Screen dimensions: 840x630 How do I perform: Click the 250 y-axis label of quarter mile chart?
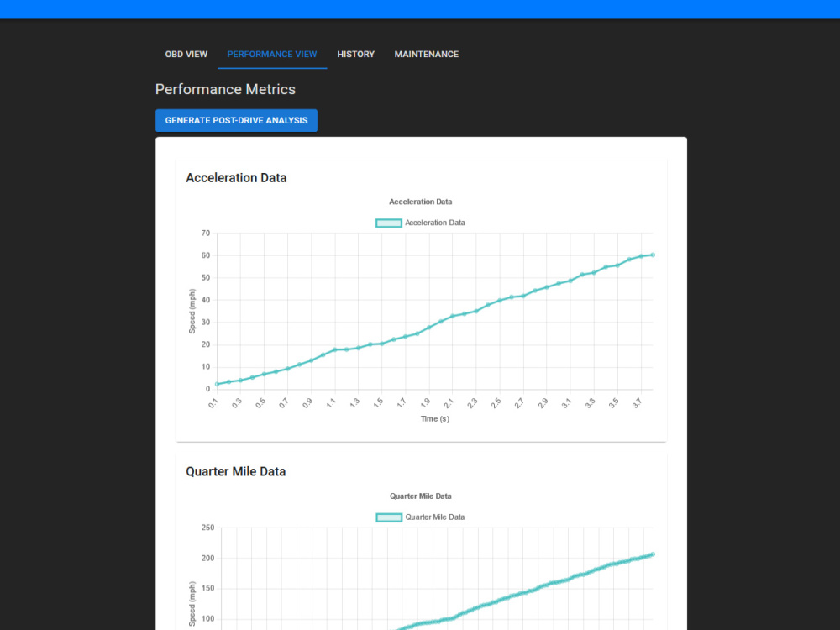(207, 528)
